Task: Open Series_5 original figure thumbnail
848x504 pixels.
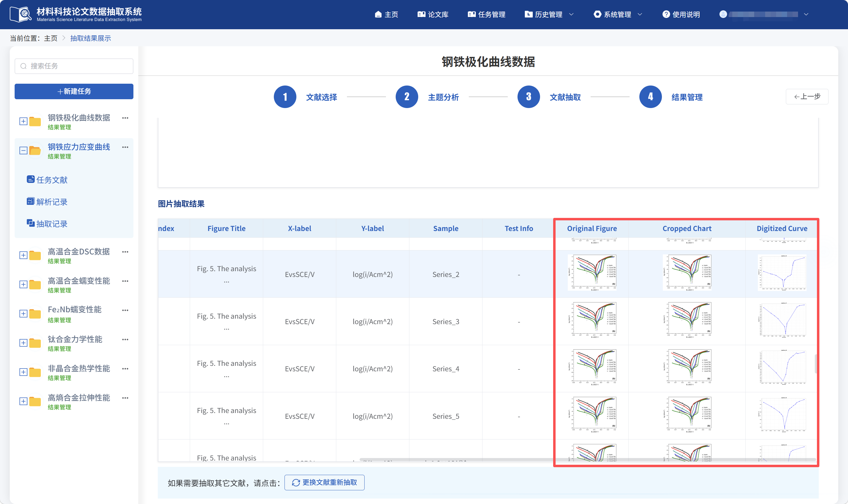Action: click(x=592, y=415)
